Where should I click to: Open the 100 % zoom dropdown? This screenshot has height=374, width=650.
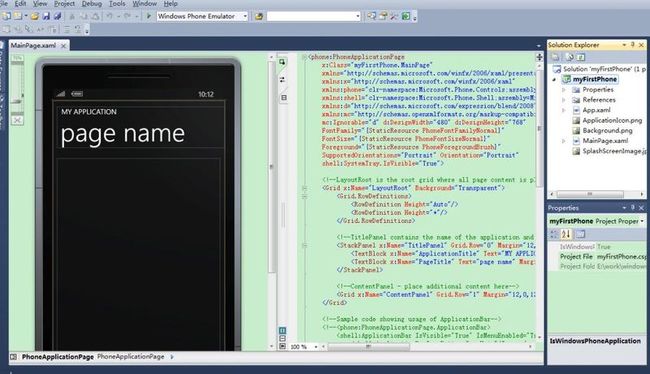316,347
